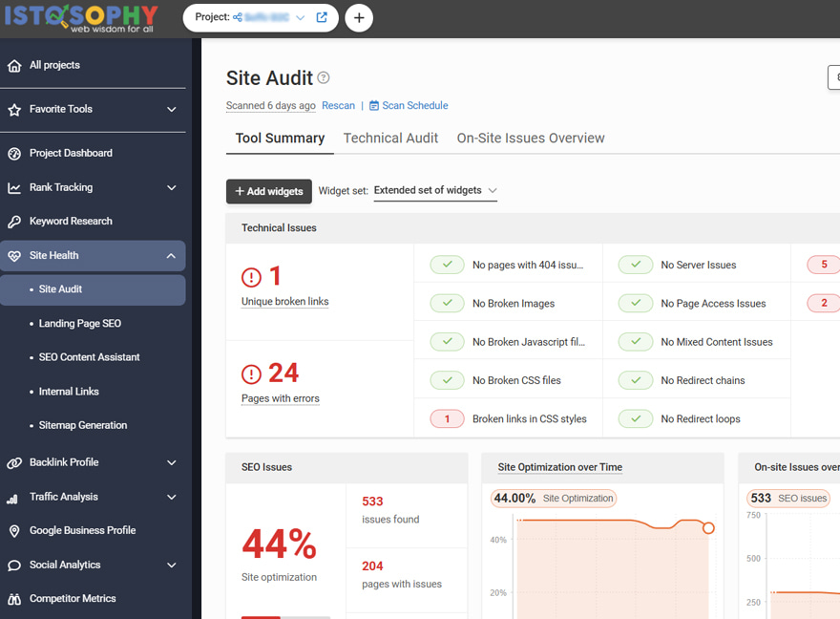840x619 pixels.
Task: Collapse the Site Health menu
Action: pos(172,256)
